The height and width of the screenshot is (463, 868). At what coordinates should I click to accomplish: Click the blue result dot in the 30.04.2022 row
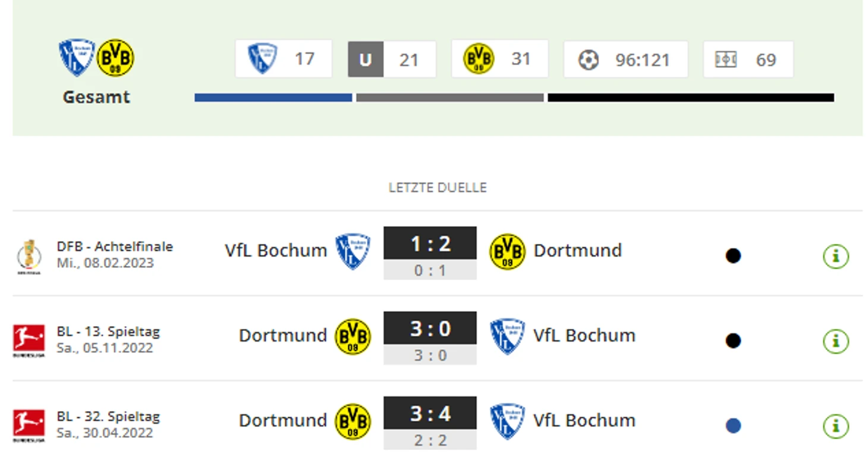(x=733, y=426)
